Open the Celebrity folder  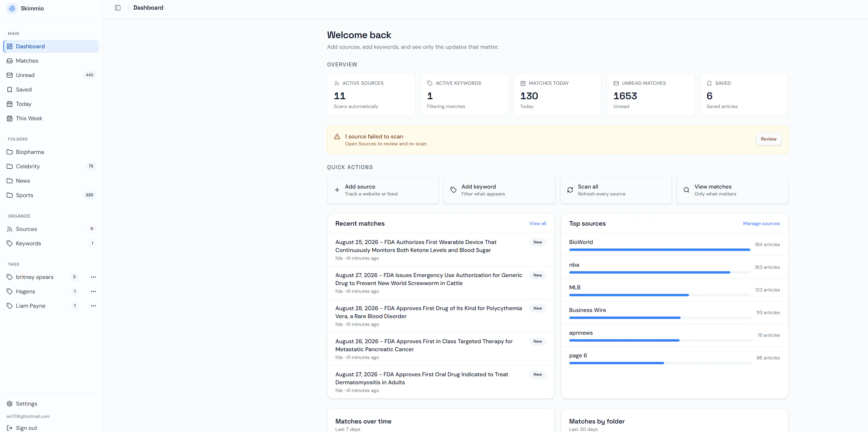[x=51, y=166]
